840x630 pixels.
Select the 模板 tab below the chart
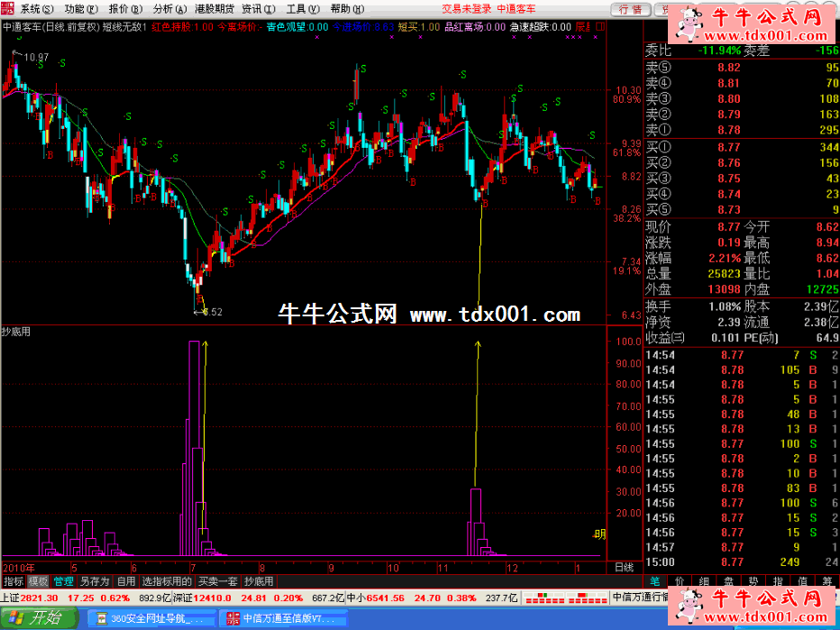click(x=39, y=581)
